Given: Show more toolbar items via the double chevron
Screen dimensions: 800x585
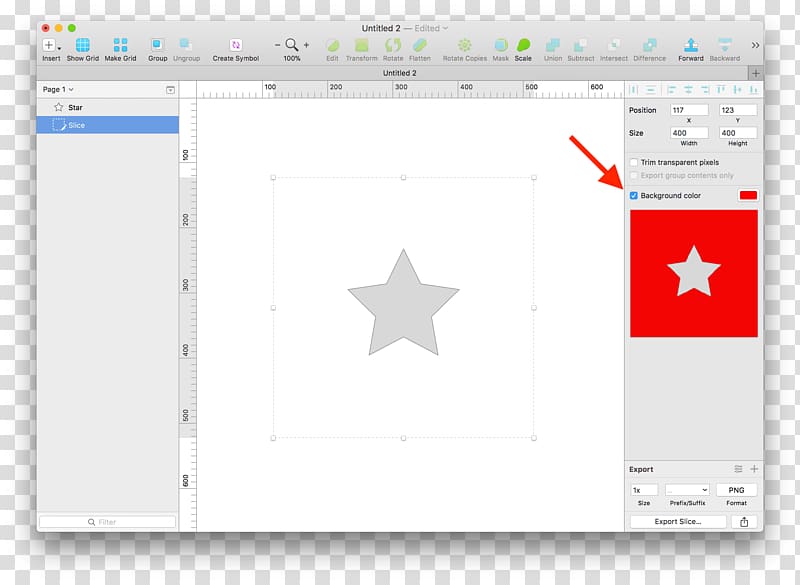Looking at the screenshot, I should coord(755,45).
